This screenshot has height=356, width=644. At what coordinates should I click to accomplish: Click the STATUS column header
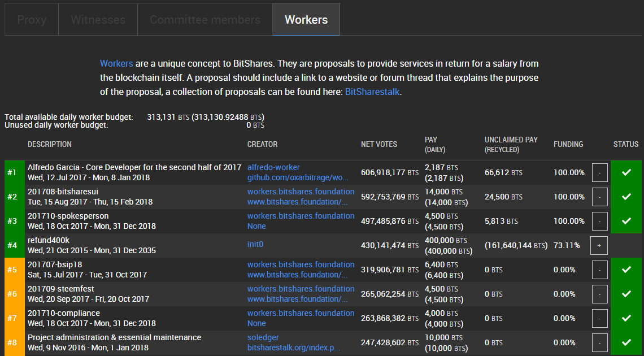626,144
